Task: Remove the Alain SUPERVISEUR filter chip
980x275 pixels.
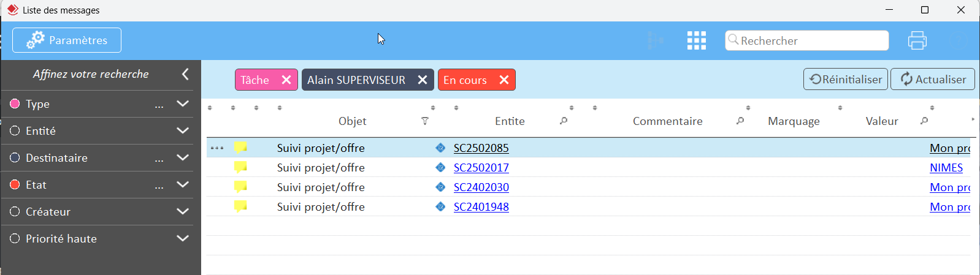Action: [x=423, y=80]
